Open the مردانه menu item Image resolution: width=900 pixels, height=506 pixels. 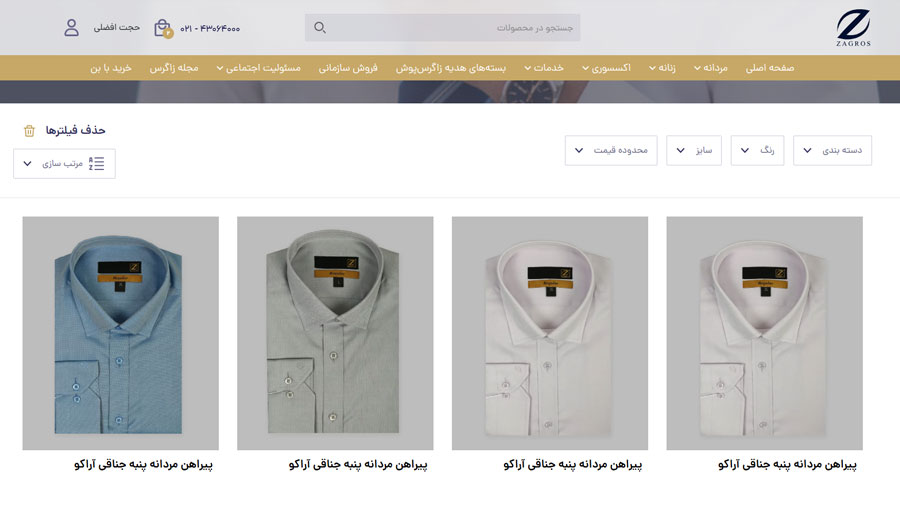[711, 68]
